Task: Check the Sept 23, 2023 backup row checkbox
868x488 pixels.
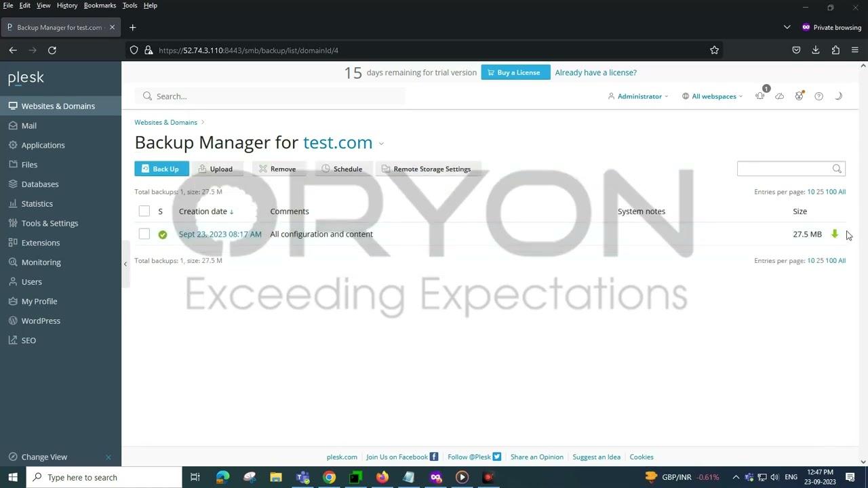Action: (144, 234)
